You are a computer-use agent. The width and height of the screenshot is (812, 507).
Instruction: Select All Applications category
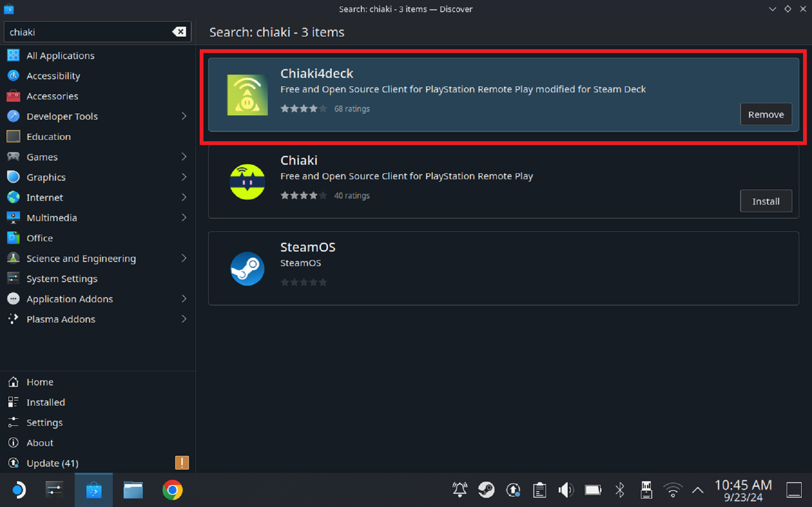tap(97, 56)
